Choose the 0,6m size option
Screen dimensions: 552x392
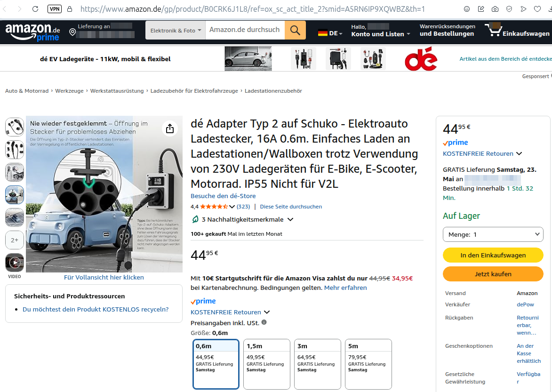coord(216,364)
